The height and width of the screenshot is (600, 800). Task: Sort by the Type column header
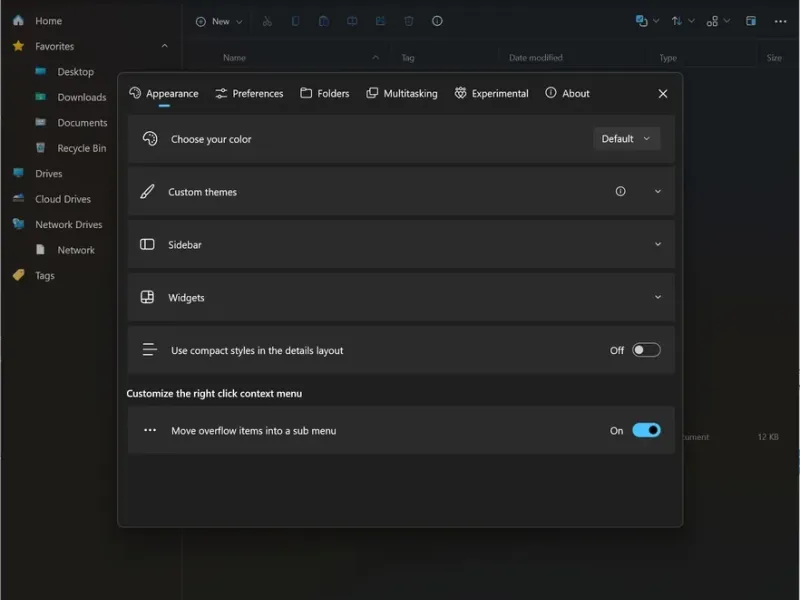point(668,58)
